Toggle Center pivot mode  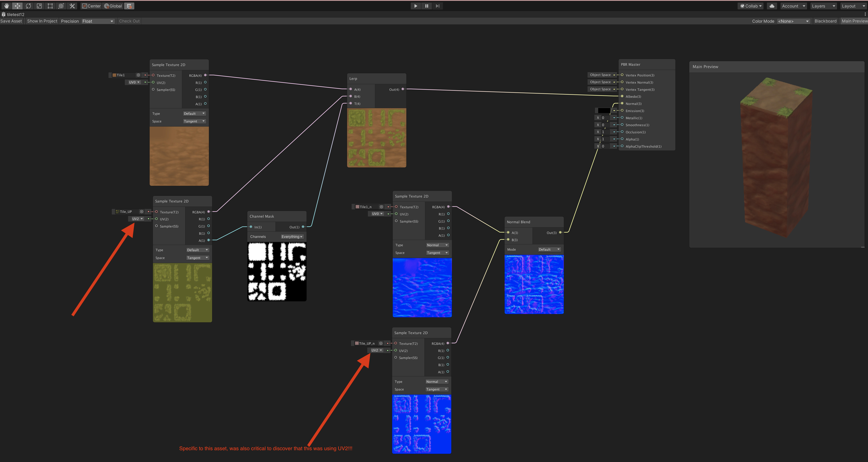click(91, 6)
